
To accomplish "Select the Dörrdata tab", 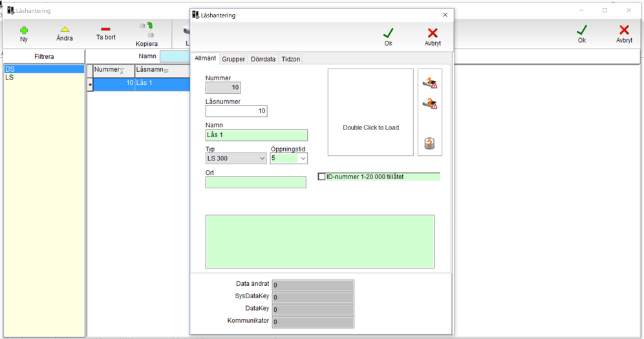I will pos(263,59).
